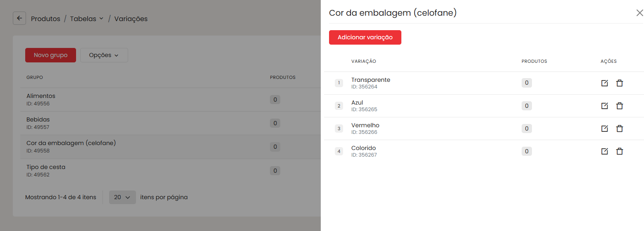The height and width of the screenshot is (231, 644).
Task: Click the Variações breadcrumb item
Action: click(x=131, y=19)
